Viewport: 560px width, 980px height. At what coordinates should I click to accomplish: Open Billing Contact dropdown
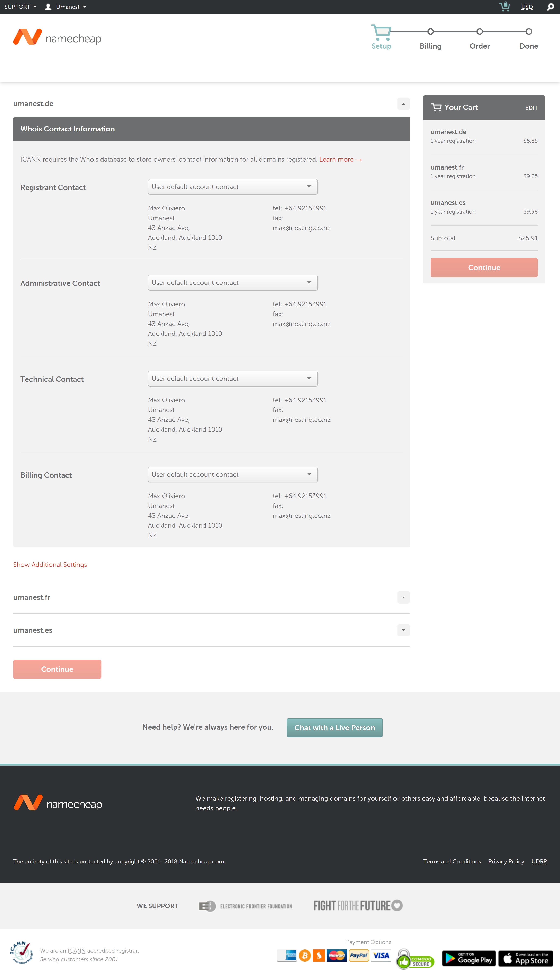[x=232, y=474]
